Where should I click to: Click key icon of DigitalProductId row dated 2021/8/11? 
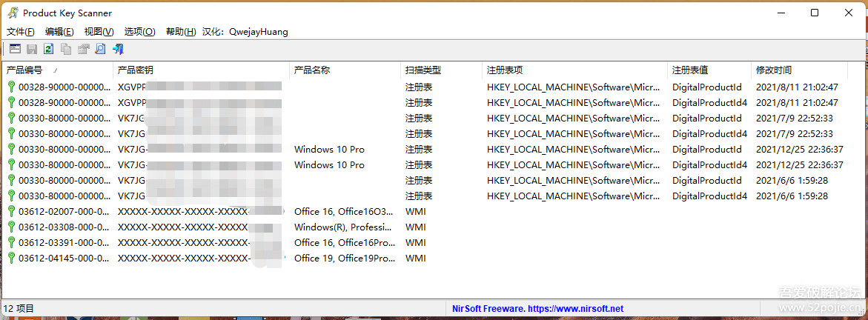pos(11,87)
